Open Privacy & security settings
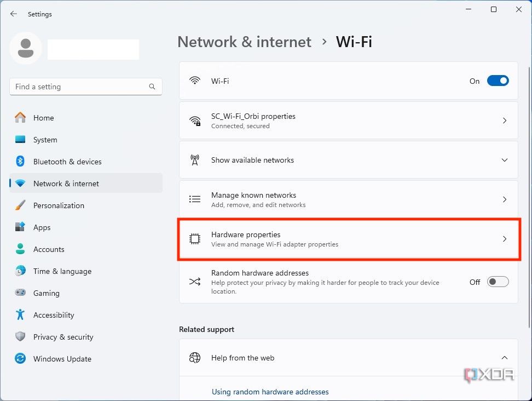The image size is (532, 401). [86, 337]
